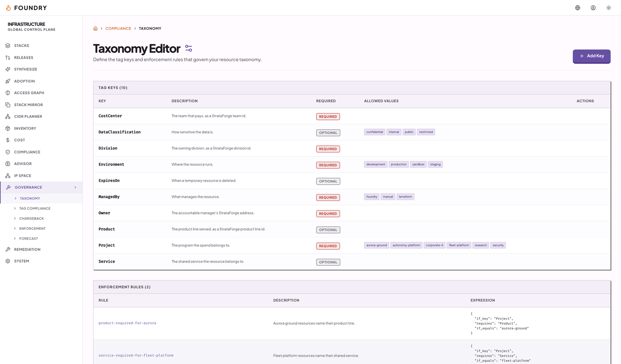Click the Adoption rocket icon
This screenshot has width=621, height=364.
click(x=8, y=81)
